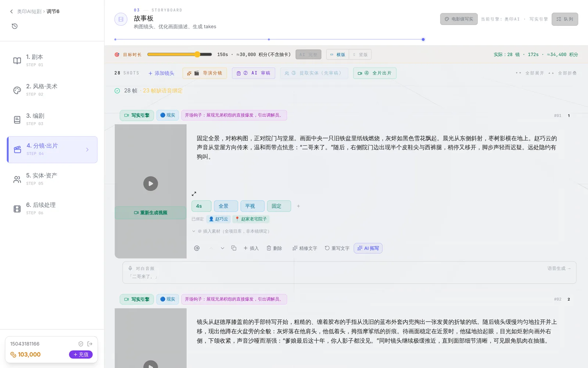Click 现实 tag on shot #01

(x=168, y=115)
